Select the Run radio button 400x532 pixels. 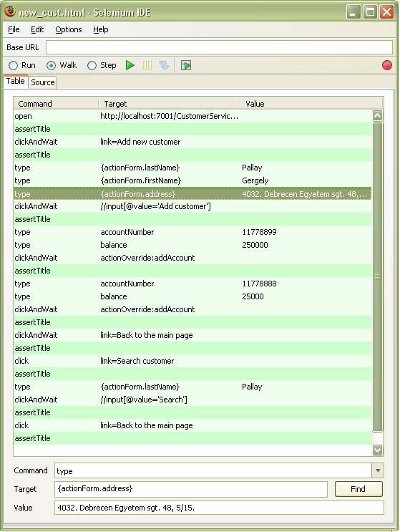point(13,65)
